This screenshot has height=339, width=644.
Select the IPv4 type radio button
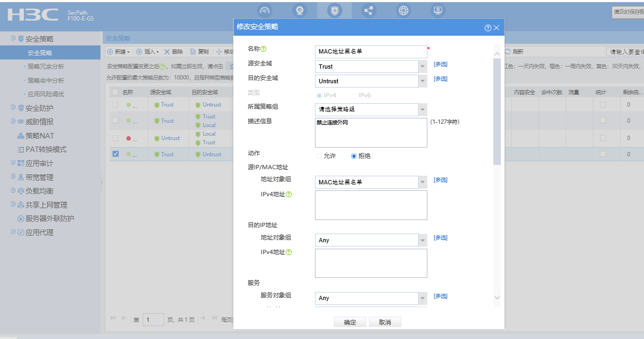[x=319, y=95]
